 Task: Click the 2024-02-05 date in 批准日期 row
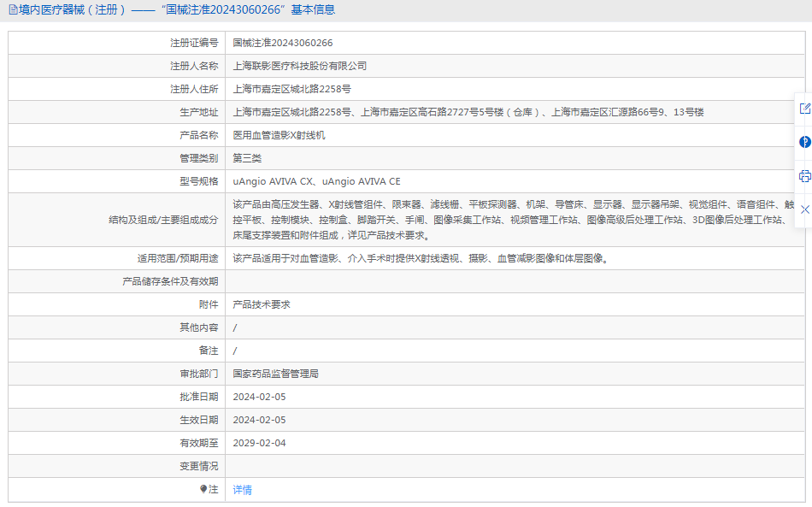pos(260,398)
